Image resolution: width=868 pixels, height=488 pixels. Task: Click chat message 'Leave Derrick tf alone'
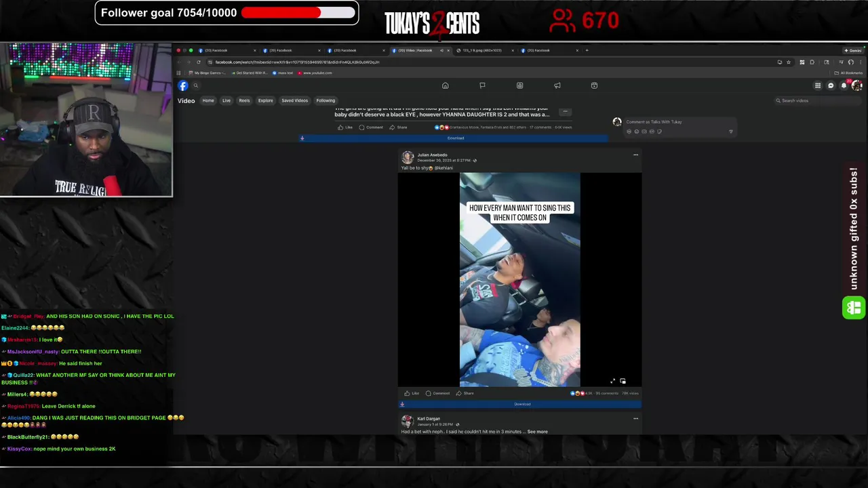68,406
